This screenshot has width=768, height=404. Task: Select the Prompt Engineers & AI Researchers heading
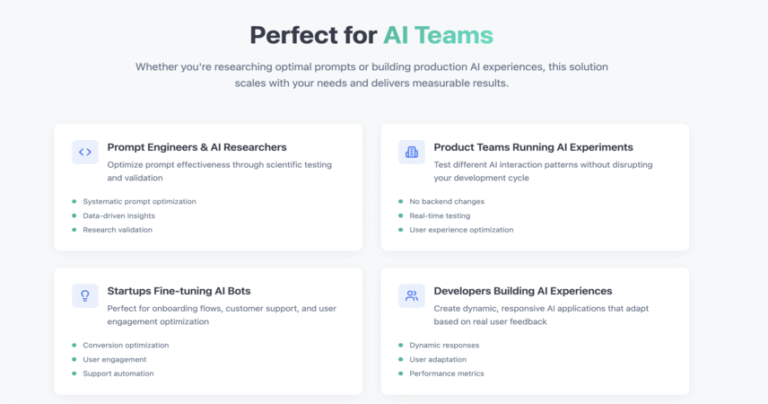coord(197,147)
